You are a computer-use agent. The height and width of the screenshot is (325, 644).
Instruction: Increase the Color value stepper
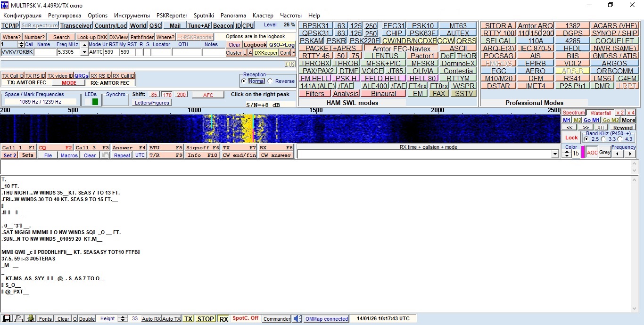(566, 151)
